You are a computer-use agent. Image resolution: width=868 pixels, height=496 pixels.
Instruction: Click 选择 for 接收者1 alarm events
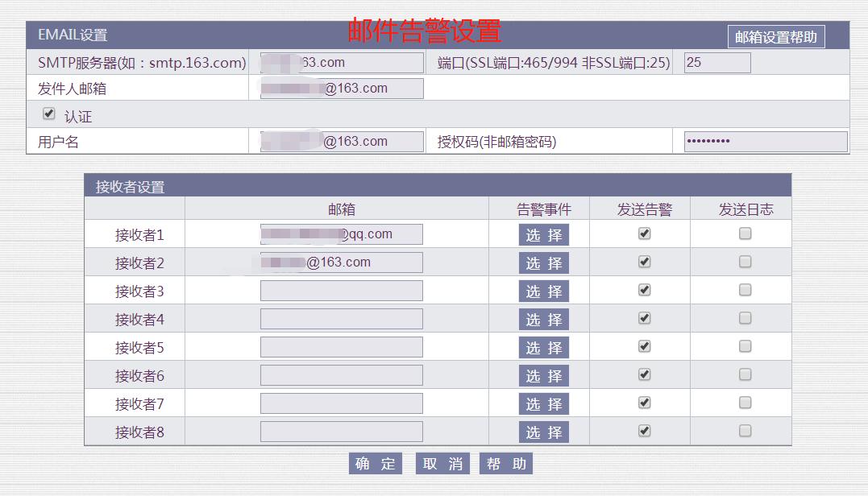[x=543, y=234]
